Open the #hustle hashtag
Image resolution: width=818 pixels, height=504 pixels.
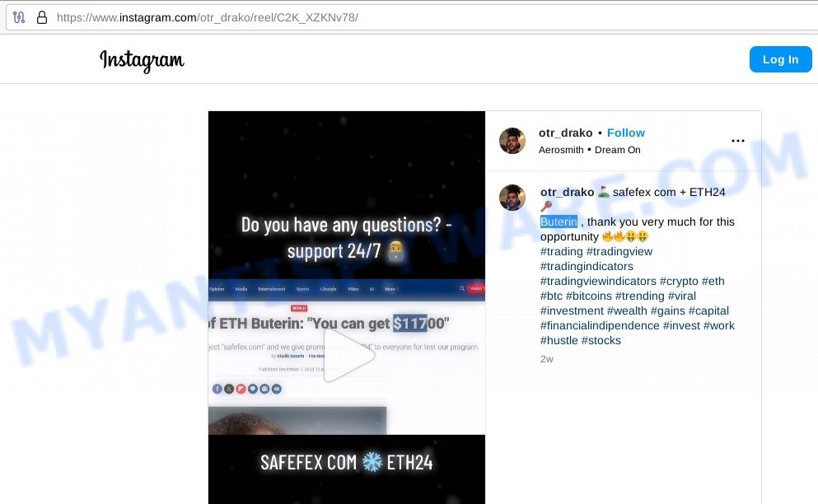tap(559, 341)
